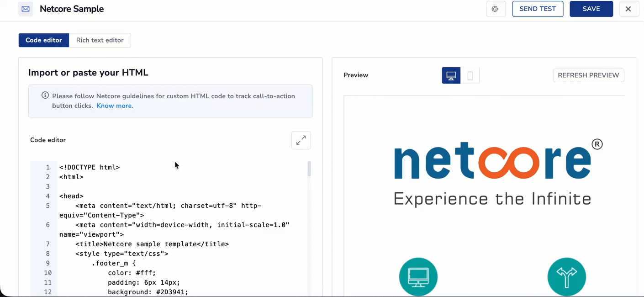Image resolution: width=644 pixels, height=297 pixels.
Task: Click line 1 with the DOCTYPE html declaration
Action: click(x=90, y=167)
